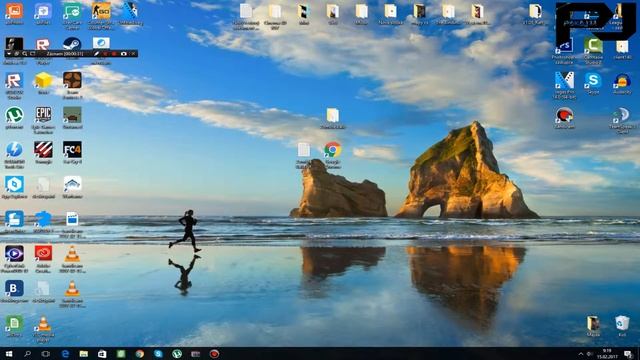Switch to Chrome on the taskbar
Screen dimensions: 640x360
(140, 354)
